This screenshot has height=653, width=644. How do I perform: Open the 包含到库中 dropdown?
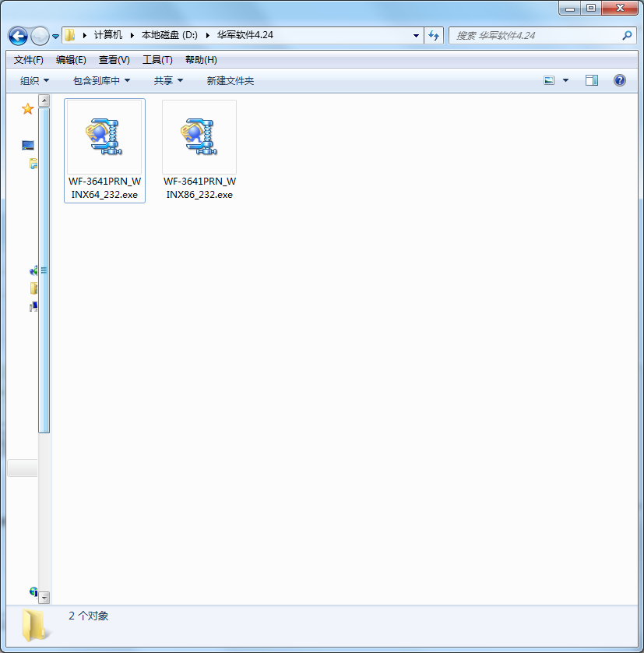click(101, 80)
